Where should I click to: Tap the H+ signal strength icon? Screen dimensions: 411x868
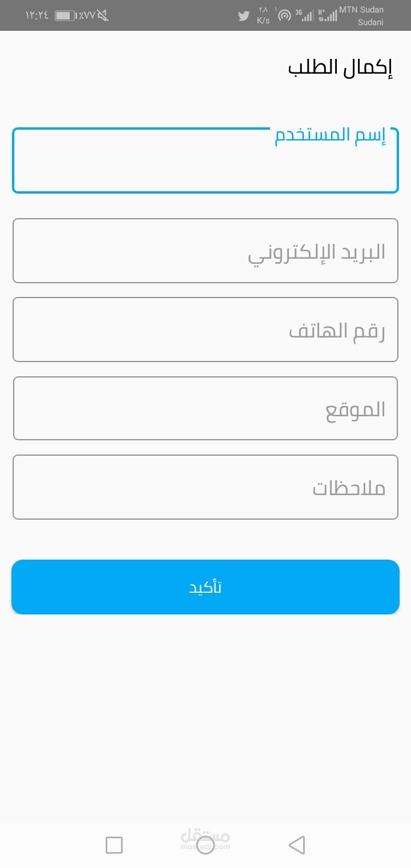tap(327, 15)
